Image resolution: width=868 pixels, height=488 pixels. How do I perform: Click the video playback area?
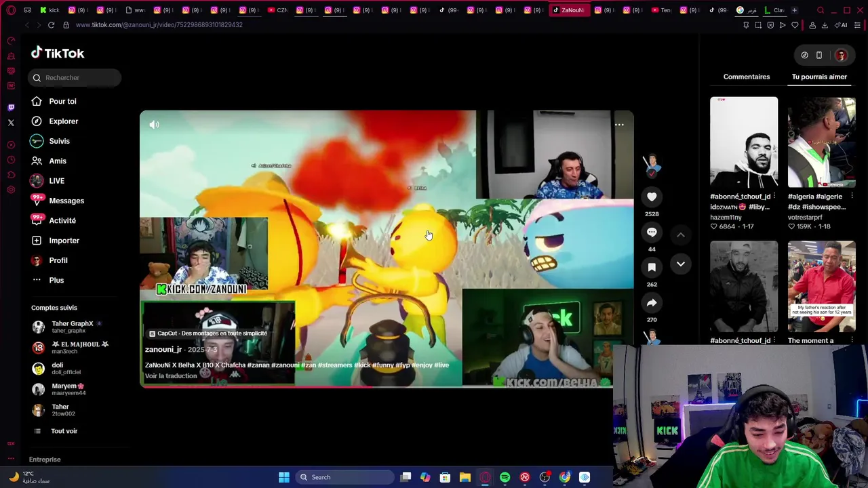tap(387, 249)
